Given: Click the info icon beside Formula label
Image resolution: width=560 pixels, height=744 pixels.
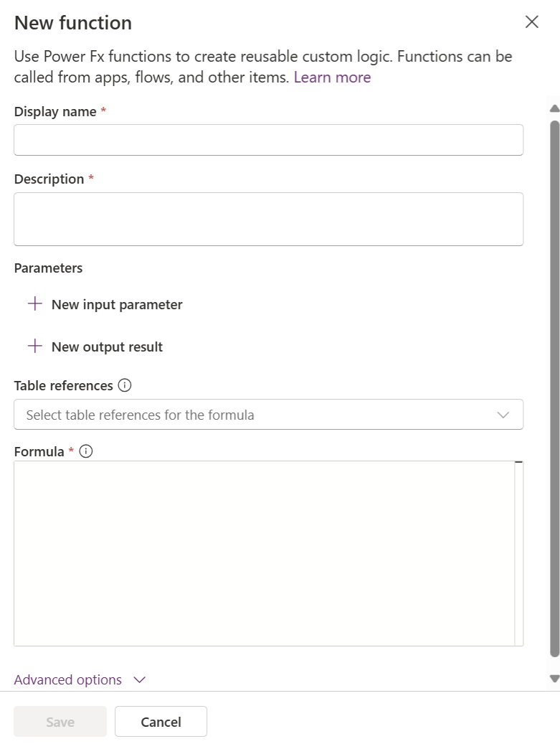Looking at the screenshot, I should pos(86,451).
